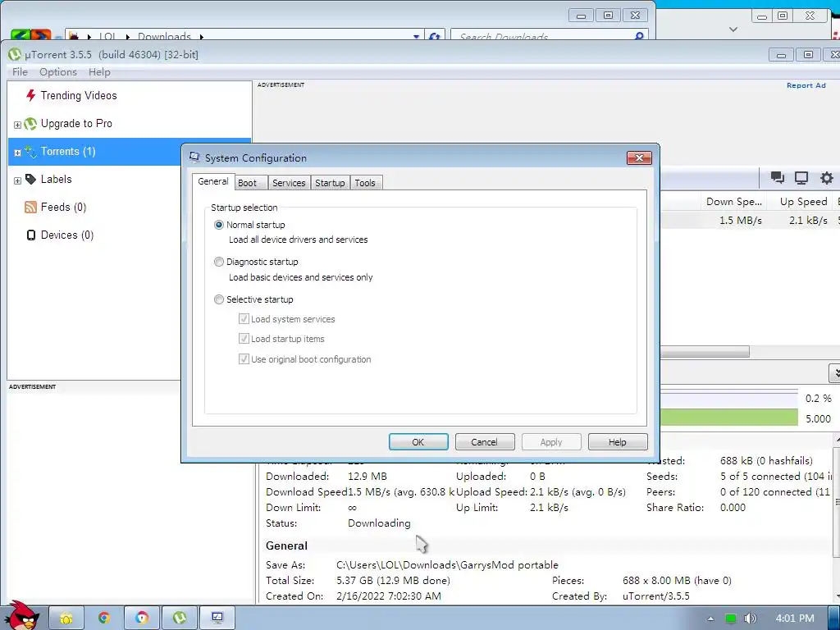Click the chevron in the background window
The height and width of the screenshot is (630, 840).
click(733, 30)
